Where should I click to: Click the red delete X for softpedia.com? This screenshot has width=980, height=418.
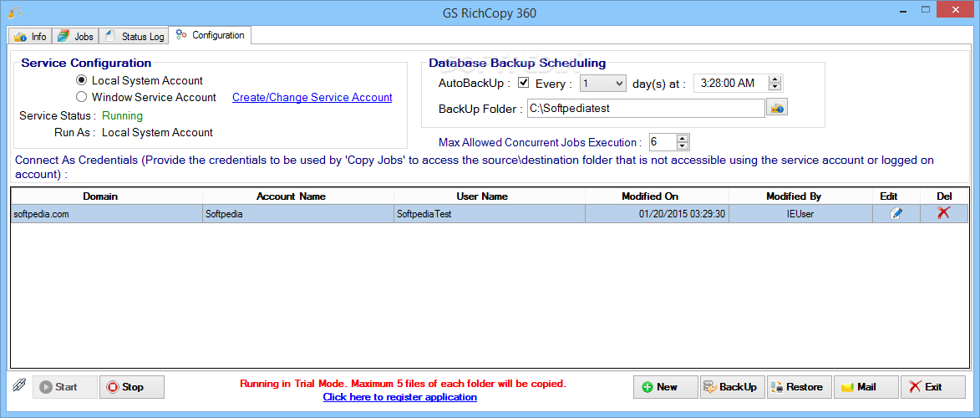943,212
